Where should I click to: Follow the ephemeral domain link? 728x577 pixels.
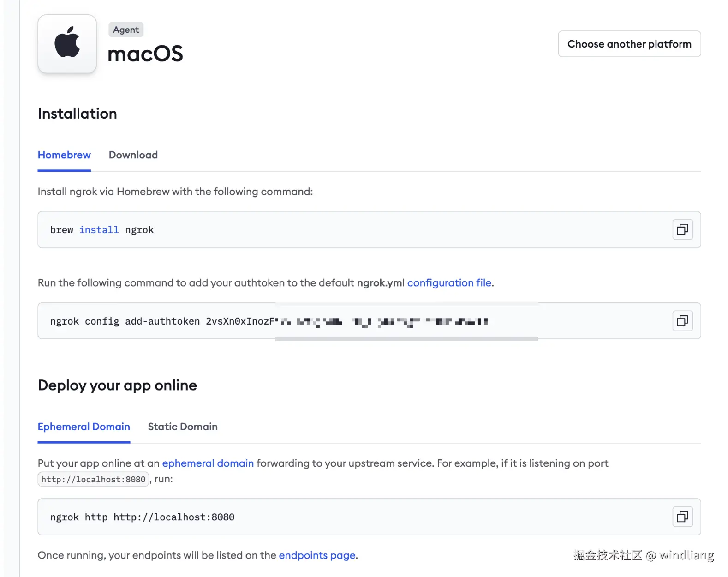point(208,463)
